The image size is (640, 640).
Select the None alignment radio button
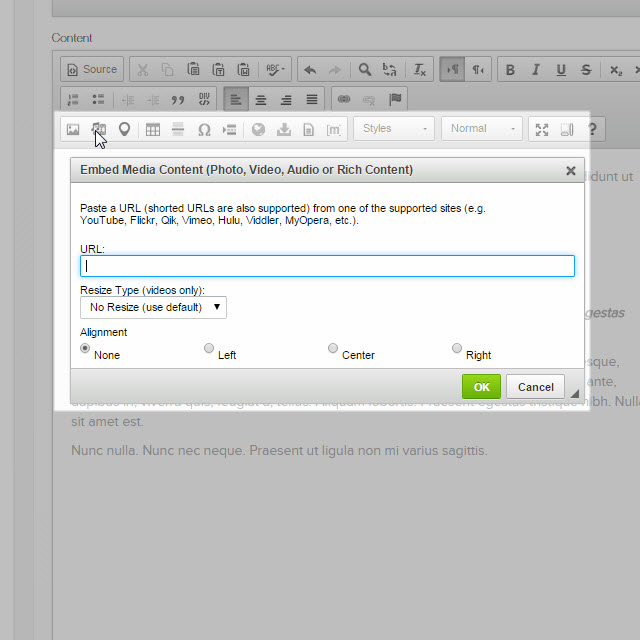85,348
